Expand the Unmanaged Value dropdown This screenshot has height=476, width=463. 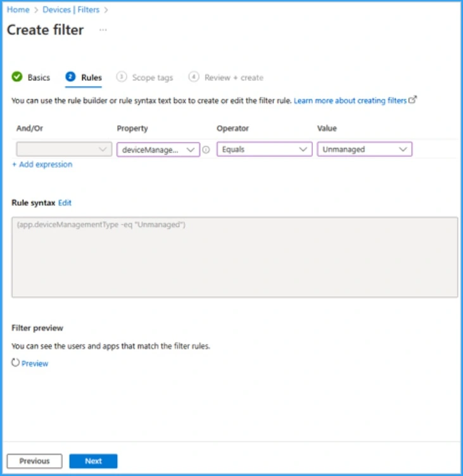click(x=365, y=149)
